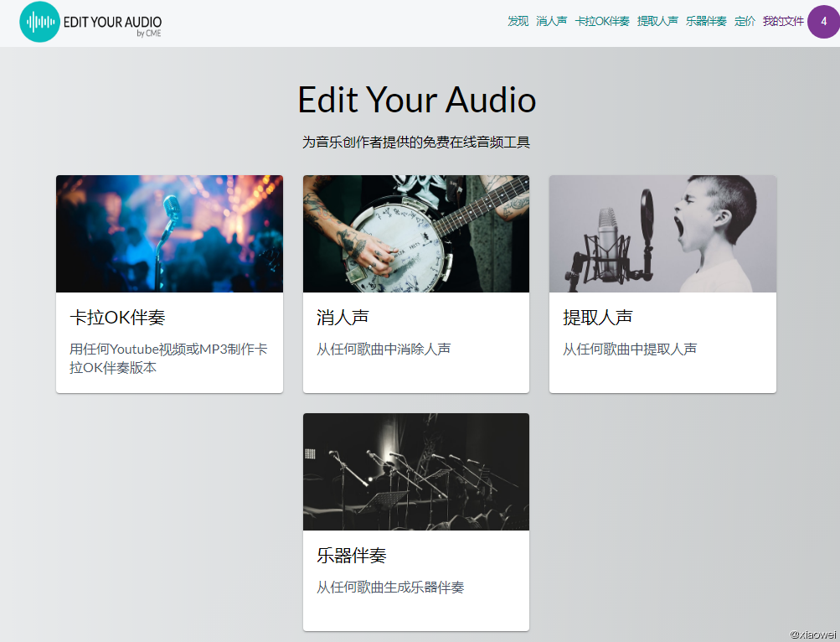Click the banjo player image on 消人声 card

415,233
